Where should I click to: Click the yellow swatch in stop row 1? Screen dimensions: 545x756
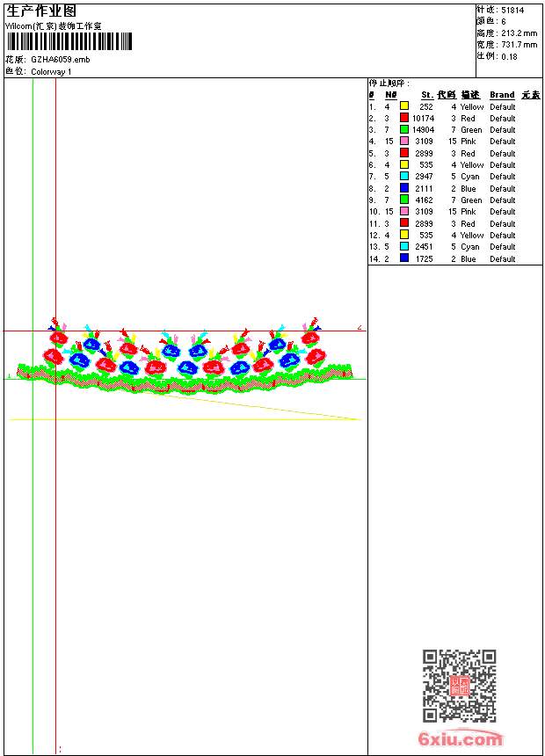coord(404,106)
